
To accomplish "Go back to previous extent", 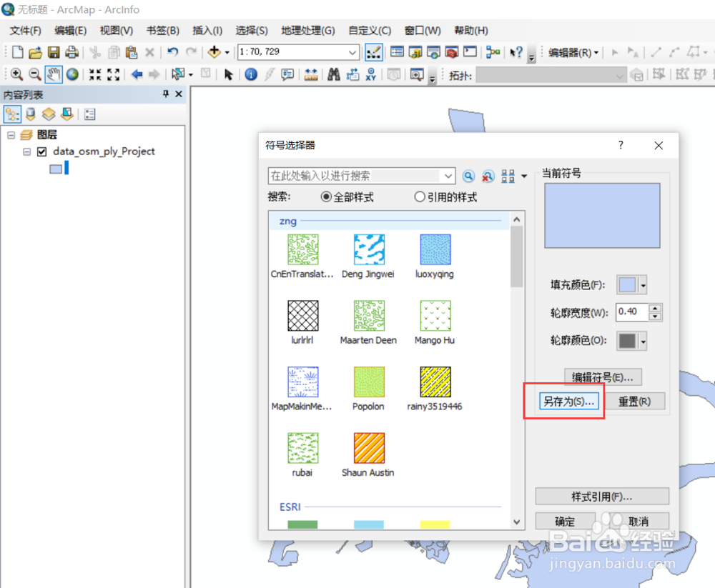I will pos(137,74).
